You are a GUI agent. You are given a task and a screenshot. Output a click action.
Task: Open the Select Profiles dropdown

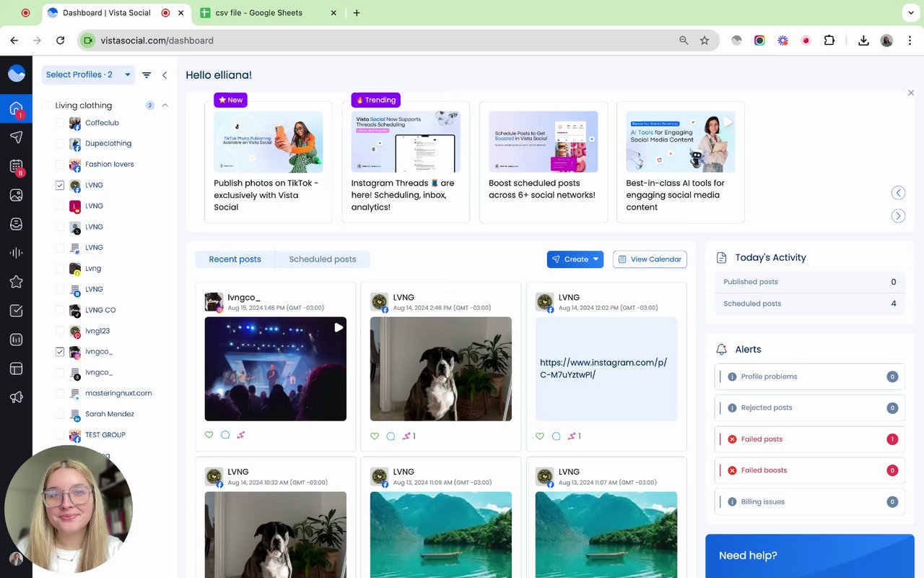click(88, 74)
